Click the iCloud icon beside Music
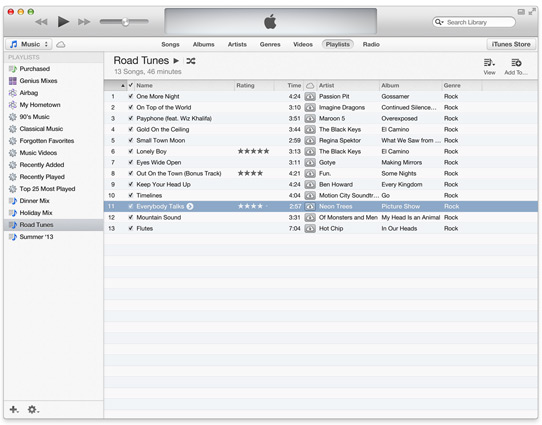Viewport: 542px width, 425px height. [x=61, y=45]
